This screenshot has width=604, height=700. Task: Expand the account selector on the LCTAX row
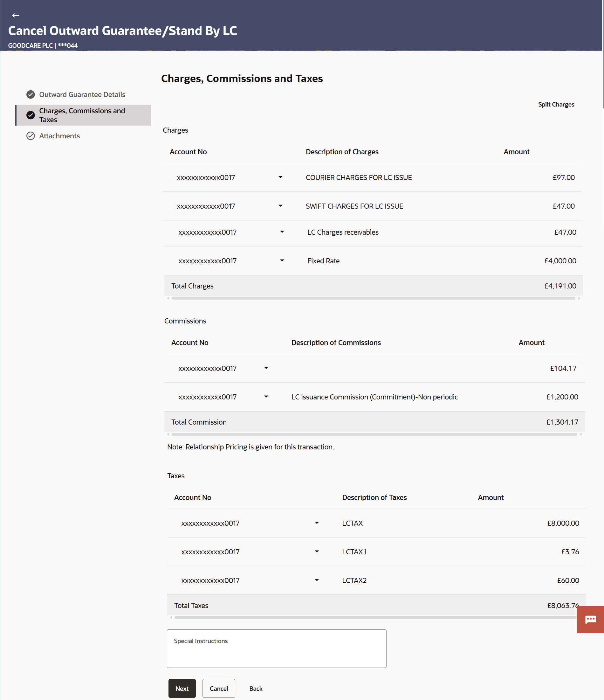(316, 523)
